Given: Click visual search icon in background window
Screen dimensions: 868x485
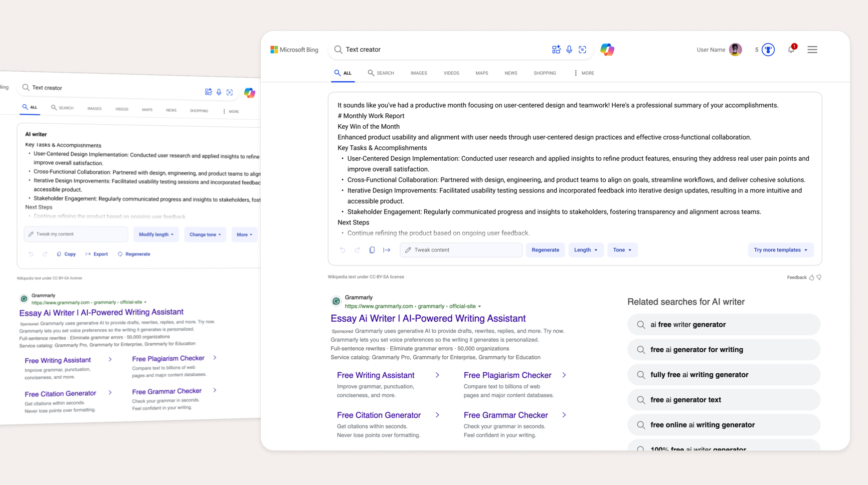Looking at the screenshot, I should point(230,92).
